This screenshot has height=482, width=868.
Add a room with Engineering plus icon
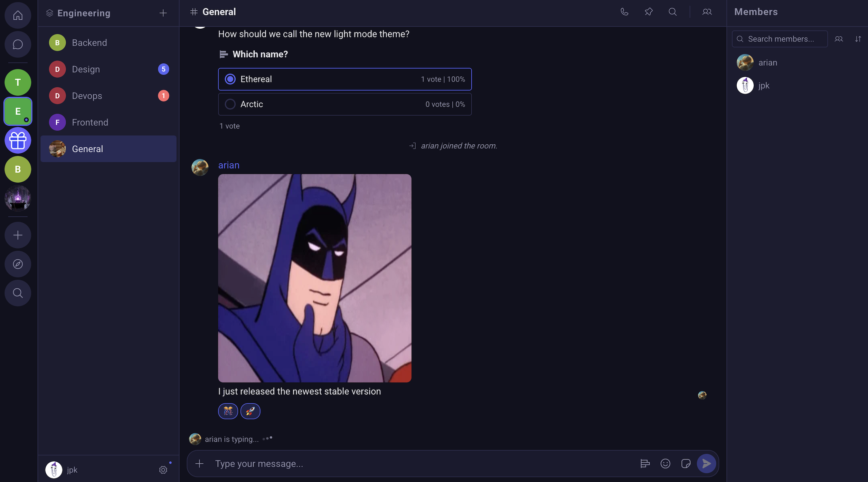coord(163,13)
